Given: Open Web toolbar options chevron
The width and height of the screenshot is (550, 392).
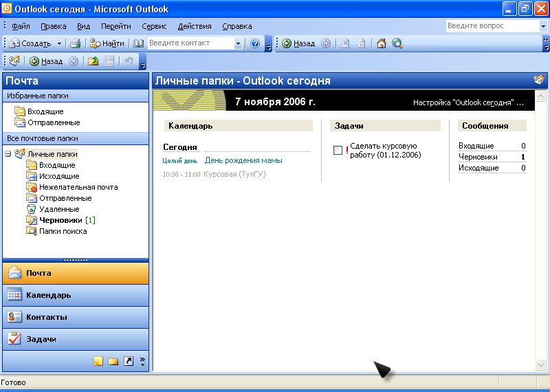Looking at the screenshot, I should click(546, 44).
